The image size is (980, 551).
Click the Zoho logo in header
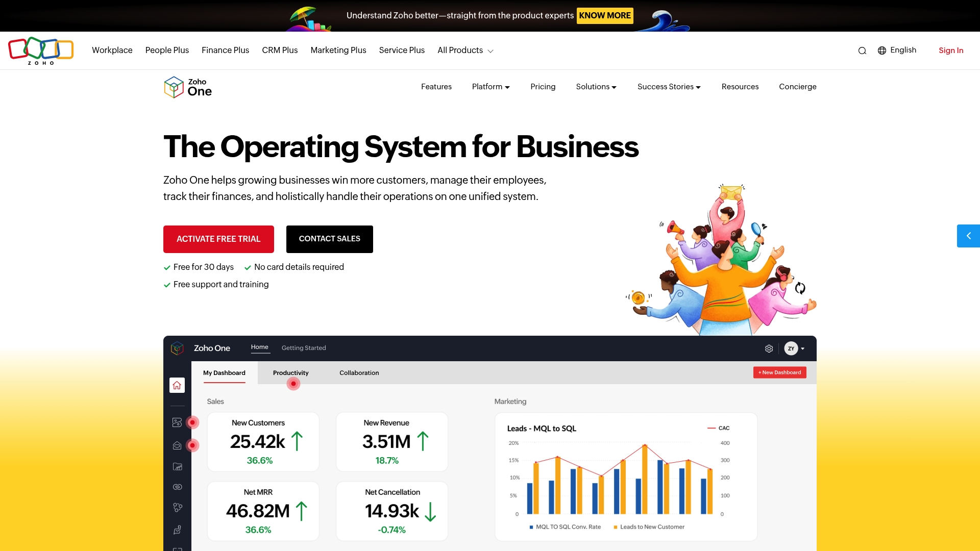tap(41, 51)
